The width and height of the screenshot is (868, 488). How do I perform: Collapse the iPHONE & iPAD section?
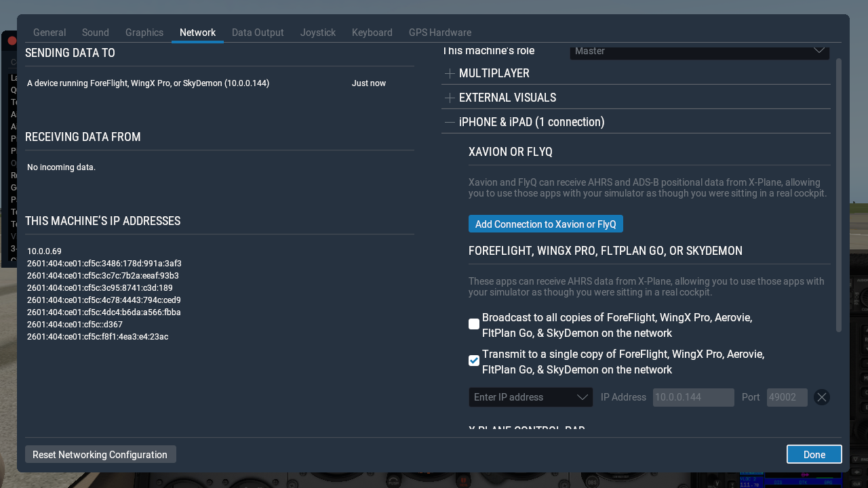point(450,122)
